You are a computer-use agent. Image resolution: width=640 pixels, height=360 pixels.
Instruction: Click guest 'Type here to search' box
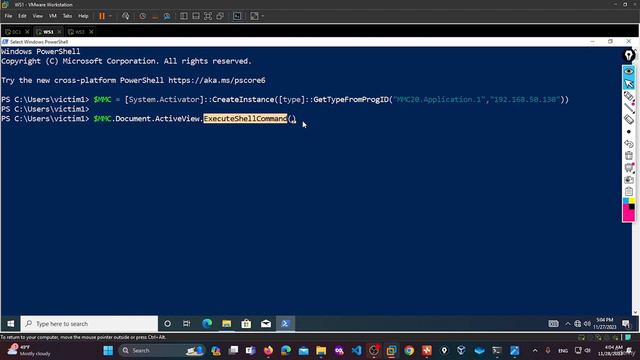tap(89, 324)
